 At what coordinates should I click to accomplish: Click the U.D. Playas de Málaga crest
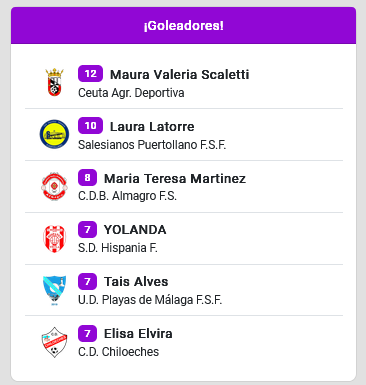[54, 290]
